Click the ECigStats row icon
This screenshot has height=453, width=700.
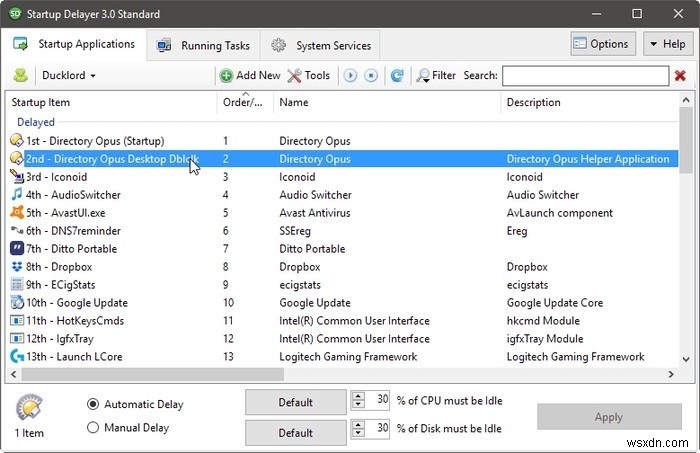[17, 284]
